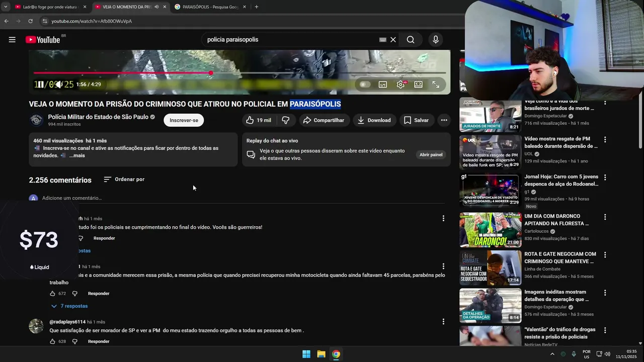The height and width of the screenshot is (362, 644).
Task: Dislike the comment with 672 likes
Action: pyautogui.click(x=75, y=294)
